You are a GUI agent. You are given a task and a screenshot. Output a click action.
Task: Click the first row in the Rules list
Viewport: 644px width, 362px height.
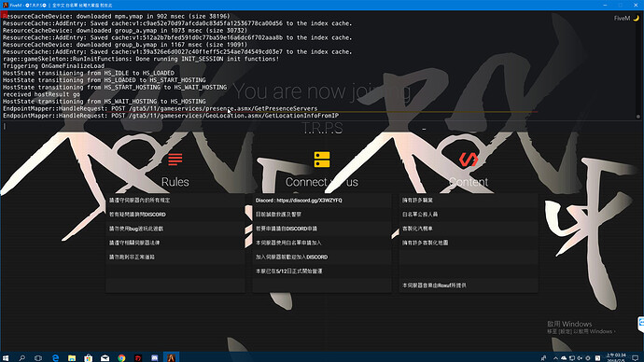175,201
